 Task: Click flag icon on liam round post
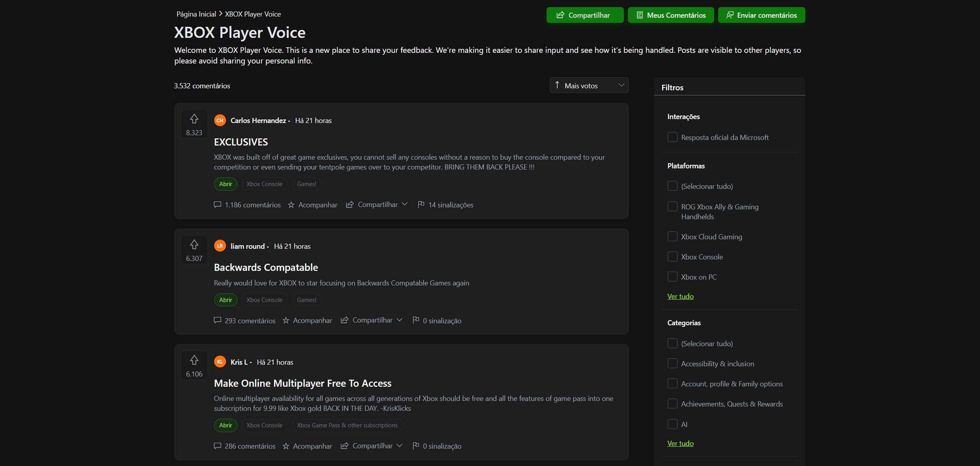tap(416, 320)
